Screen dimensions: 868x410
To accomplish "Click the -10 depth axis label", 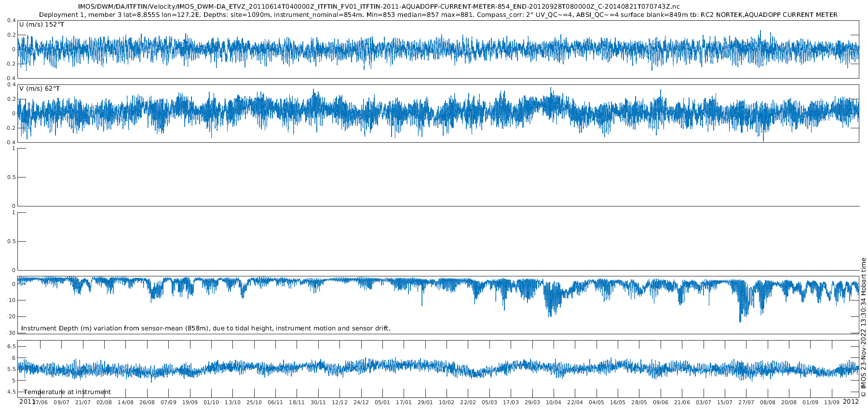I will point(11,300).
